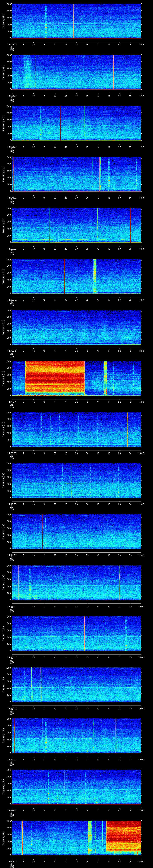Select the 11:04:00 spectrogram panel
The width and height of the screenshot is (153, 868).
pyautogui.click(x=77, y=174)
